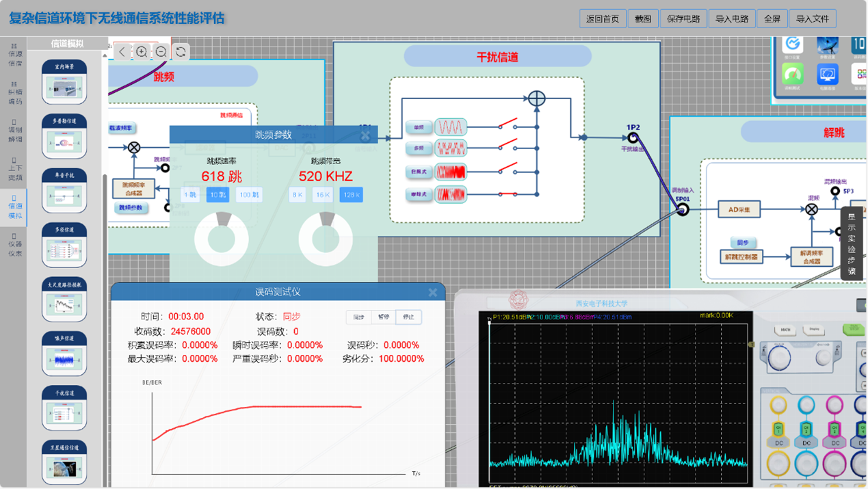Toggle the 单频 interference switch
Viewport: 868px width, 489px height.
click(507, 124)
